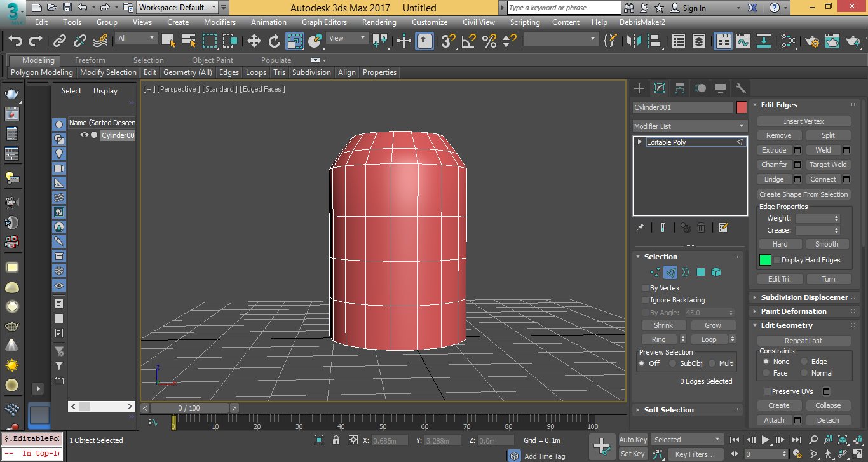Click the green hard edge color swatch
The height and width of the screenshot is (462, 868).
pyautogui.click(x=765, y=260)
